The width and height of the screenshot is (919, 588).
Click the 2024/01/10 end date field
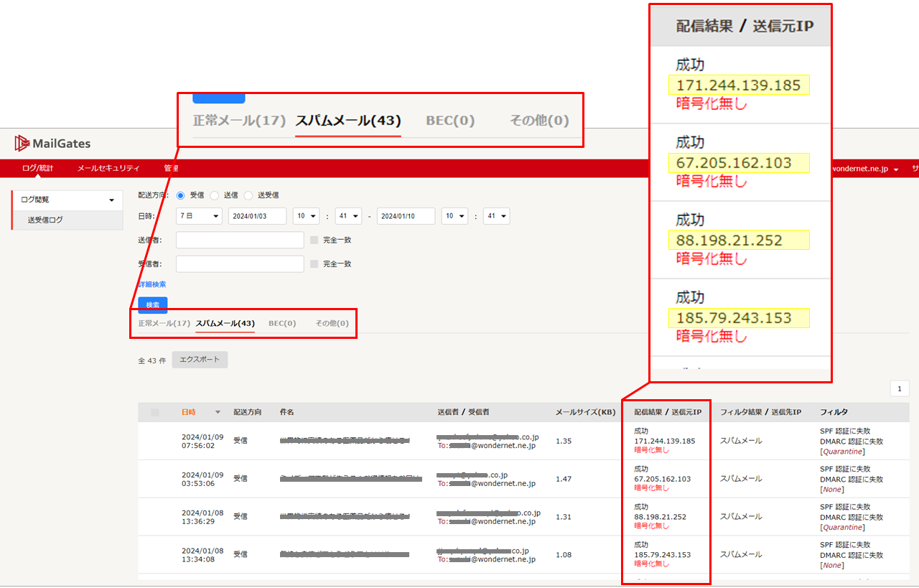[406, 216]
